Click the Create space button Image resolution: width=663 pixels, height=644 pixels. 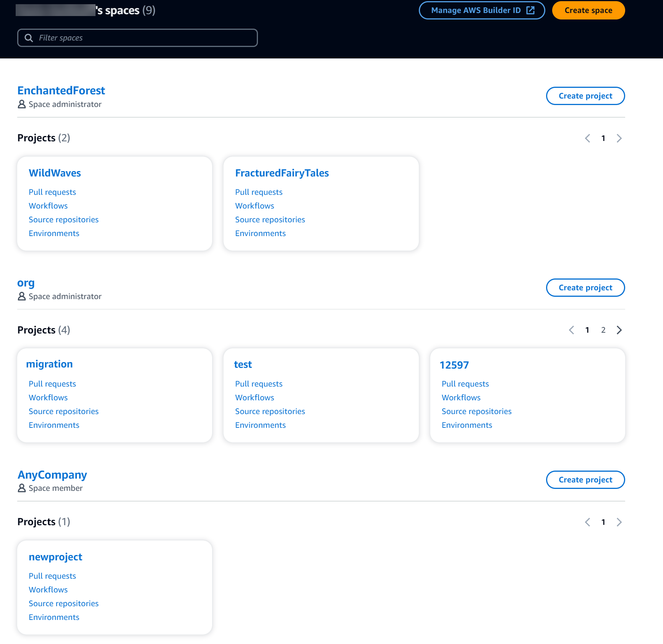pos(588,10)
